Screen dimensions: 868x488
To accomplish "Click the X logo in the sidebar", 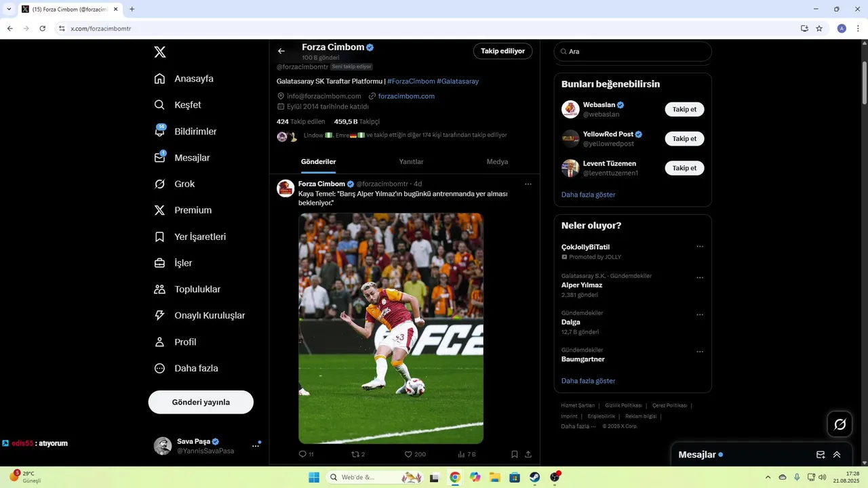I will click(159, 52).
